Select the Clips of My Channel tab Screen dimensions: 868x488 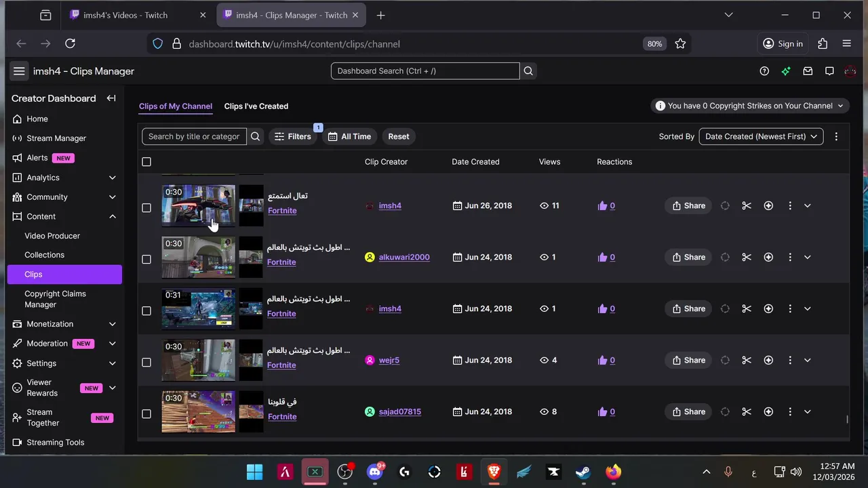click(x=176, y=106)
